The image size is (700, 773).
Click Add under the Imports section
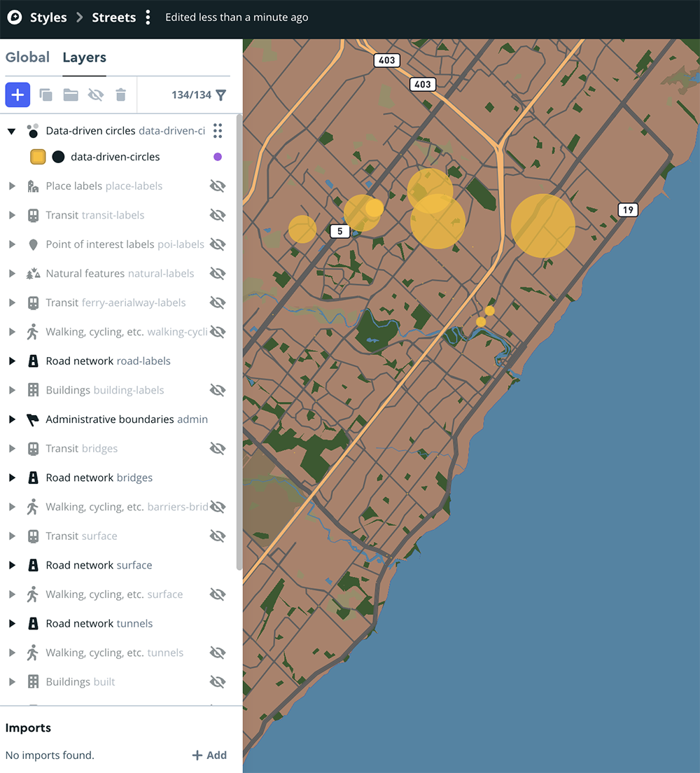(209, 755)
